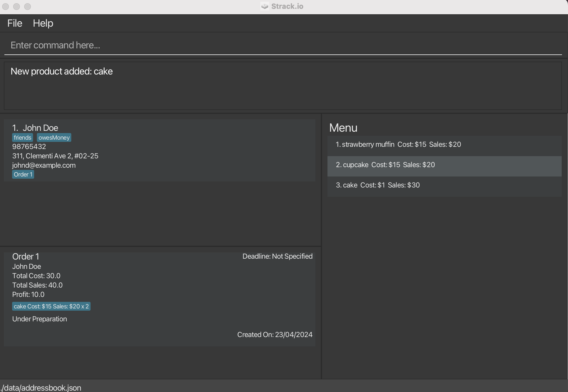Select the John Doe contact card
Viewport: 568px width, 392px height.
pos(193,150)
